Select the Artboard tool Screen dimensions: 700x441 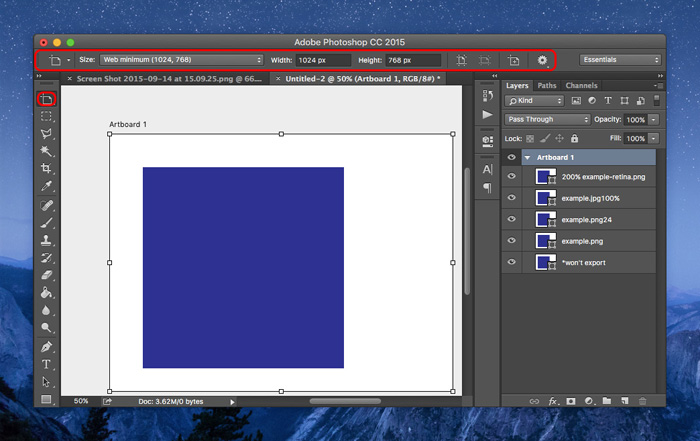[46, 99]
